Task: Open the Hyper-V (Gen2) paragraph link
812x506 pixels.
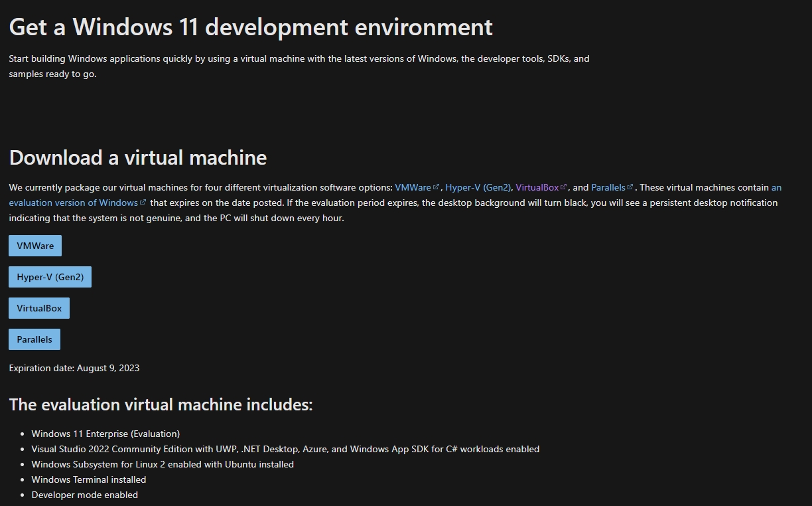Action: 478,187
